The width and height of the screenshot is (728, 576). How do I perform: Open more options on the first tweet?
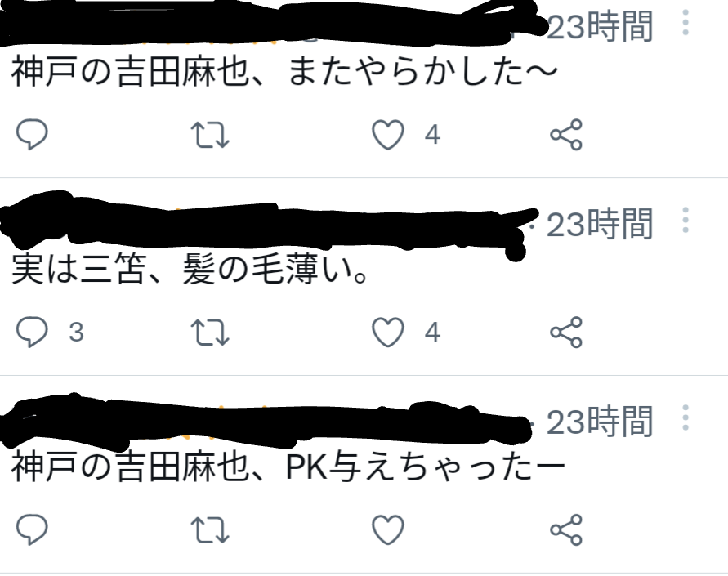[x=686, y=22]
